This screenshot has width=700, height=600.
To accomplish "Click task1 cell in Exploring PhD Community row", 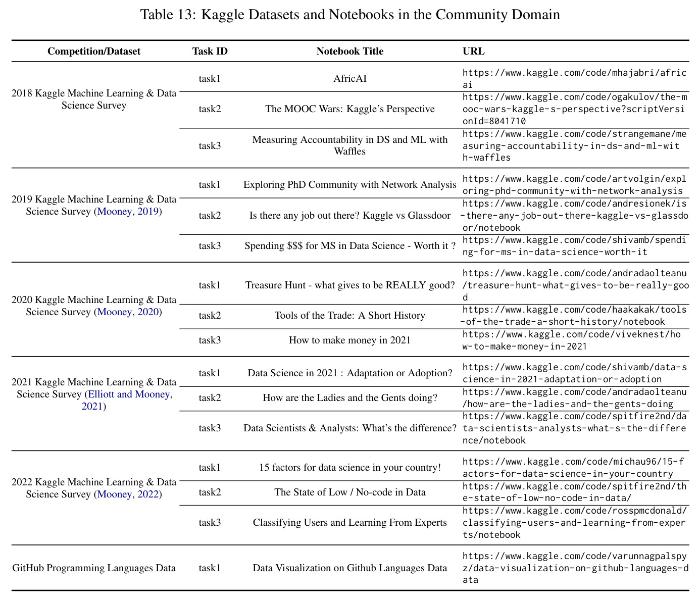I will tap(210, 185).
